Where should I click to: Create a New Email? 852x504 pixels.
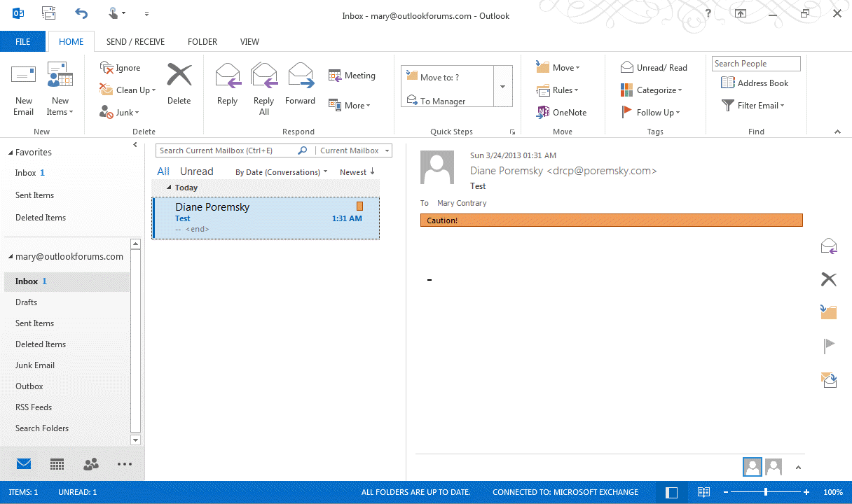[23, 89]
